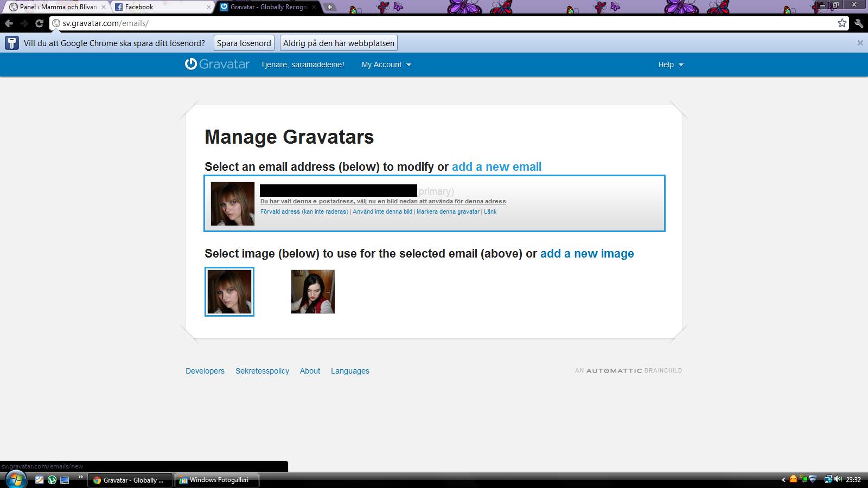Bookmark page with star icon

point(842,23)
